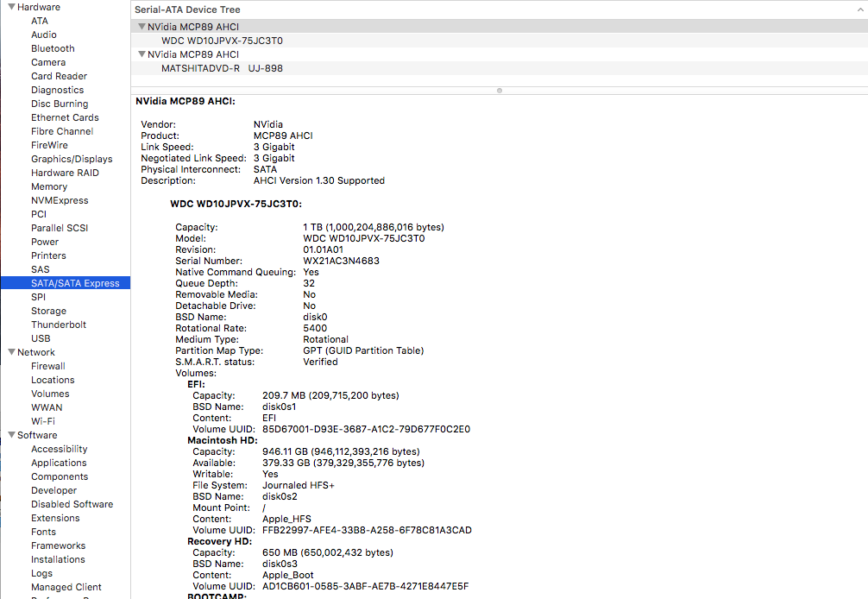Open Parallel SCSI section
Image resolution: width=868 pixels, height=599 pixels.
click(60, 228)
